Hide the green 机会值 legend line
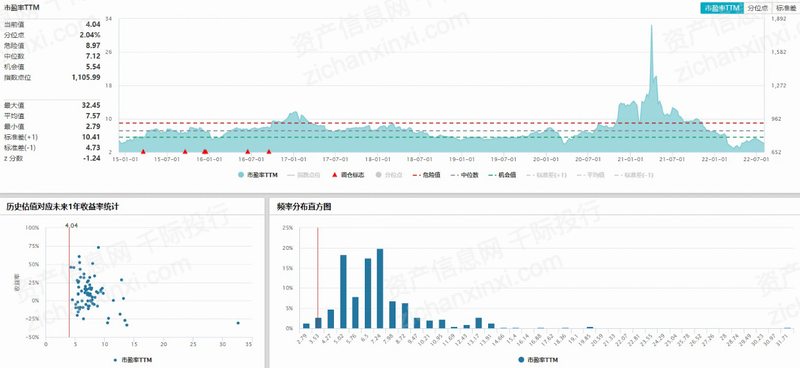This screenshot has width=800, height=368. [503, 175]
